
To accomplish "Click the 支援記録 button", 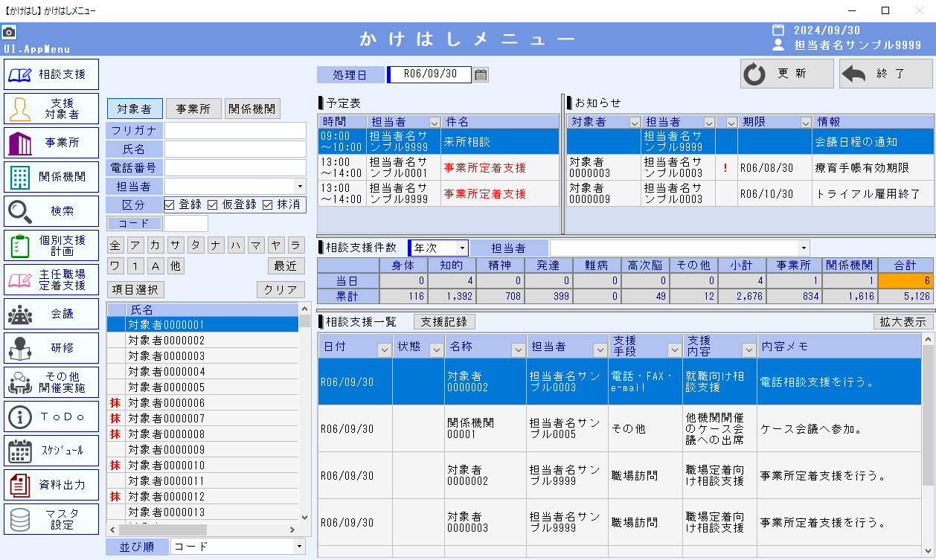I will [444, 321].
